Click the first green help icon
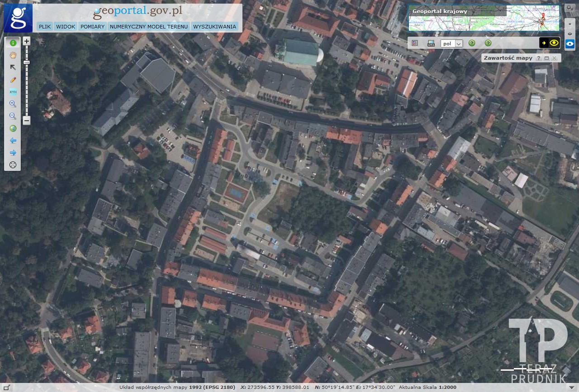Image resolution: width=579 pixels, height=392 pixels. (472, 43)
